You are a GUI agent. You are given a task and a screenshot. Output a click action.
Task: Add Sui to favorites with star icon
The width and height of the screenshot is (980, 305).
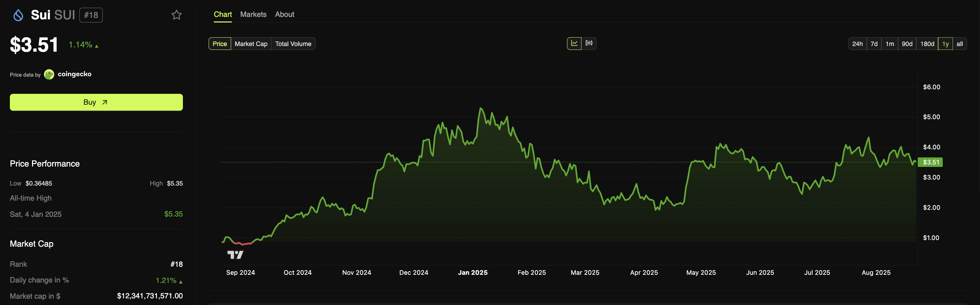pyautogui.click(x=176, y=15)
